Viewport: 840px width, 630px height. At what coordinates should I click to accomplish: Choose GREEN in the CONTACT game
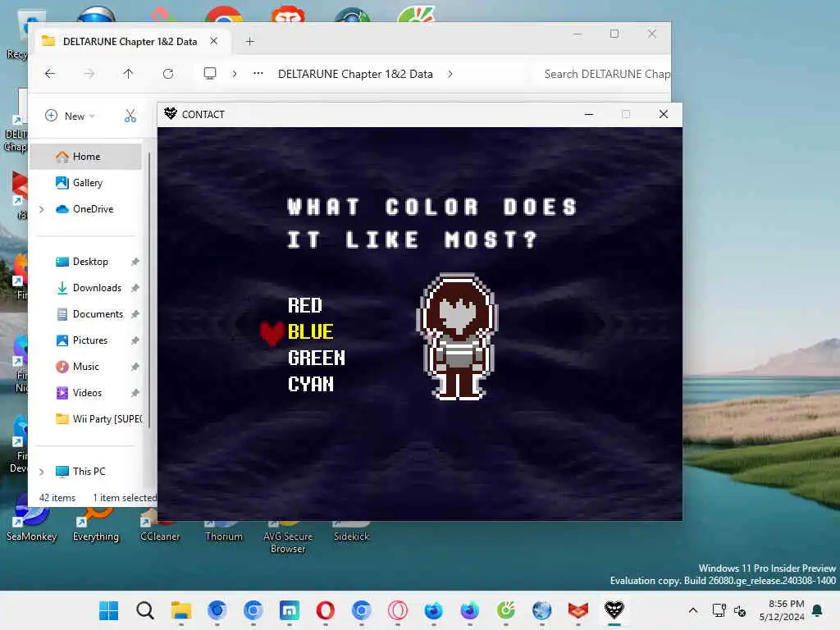317,358
